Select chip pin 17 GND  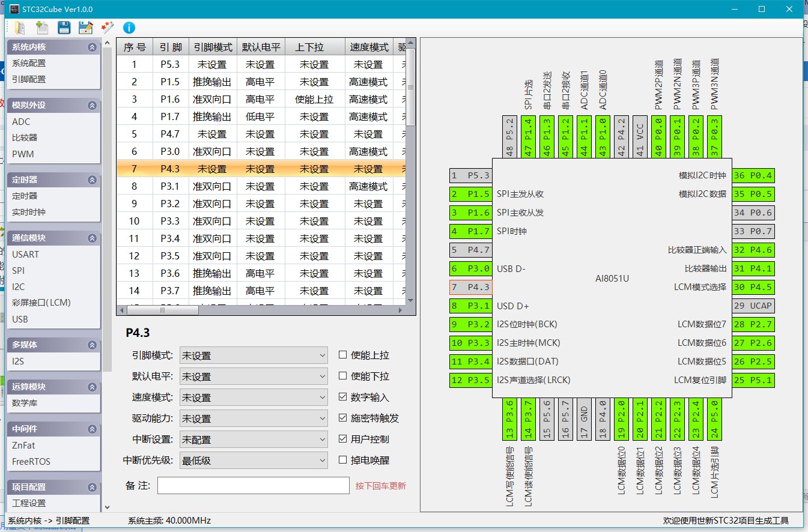584,419
